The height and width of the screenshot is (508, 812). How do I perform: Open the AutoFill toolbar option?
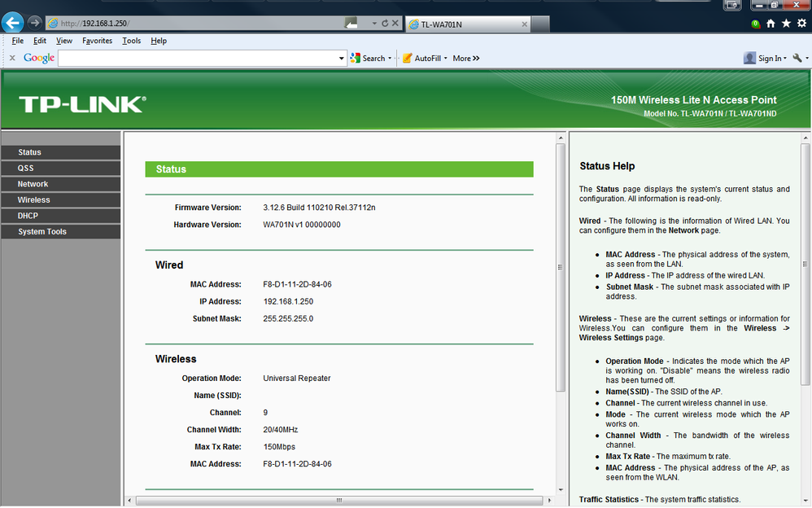(425, 58)
